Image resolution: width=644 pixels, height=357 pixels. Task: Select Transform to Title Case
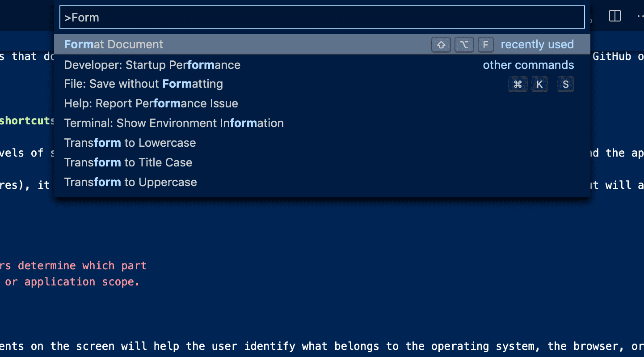[x=128, y=162]
